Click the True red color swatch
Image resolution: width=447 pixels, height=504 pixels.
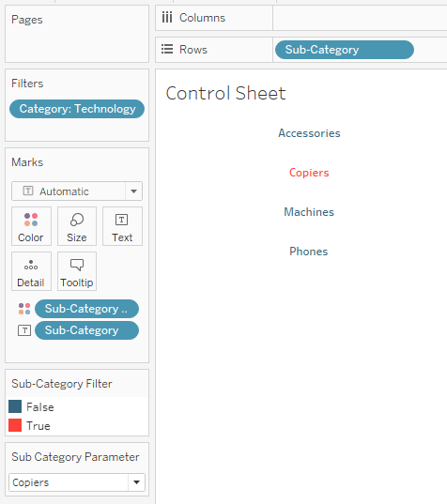[15, 425]
